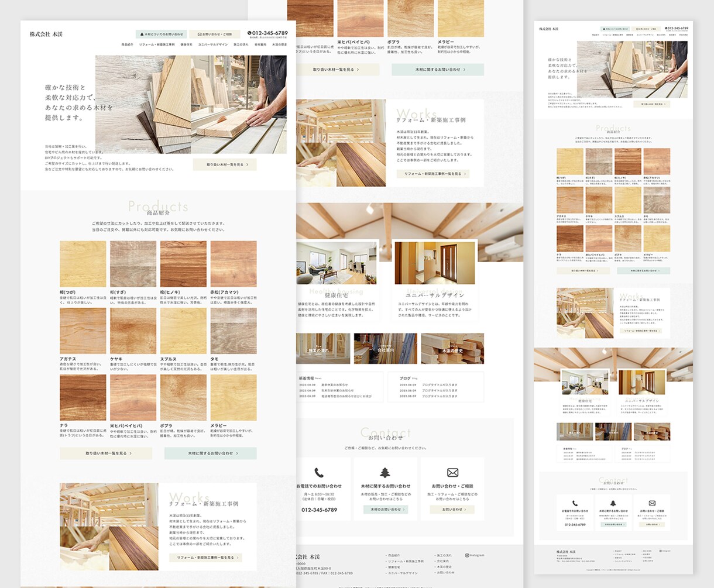Click the Works section construction photo on left page
This screenshot has height=588, width=714.
[x=109, y=527]
